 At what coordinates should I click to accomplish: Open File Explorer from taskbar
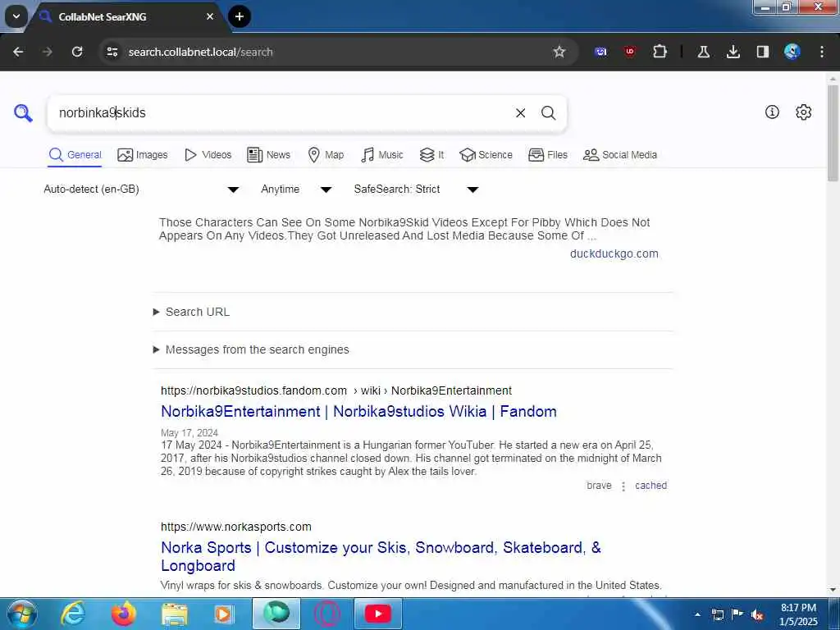tap(174, 614)
